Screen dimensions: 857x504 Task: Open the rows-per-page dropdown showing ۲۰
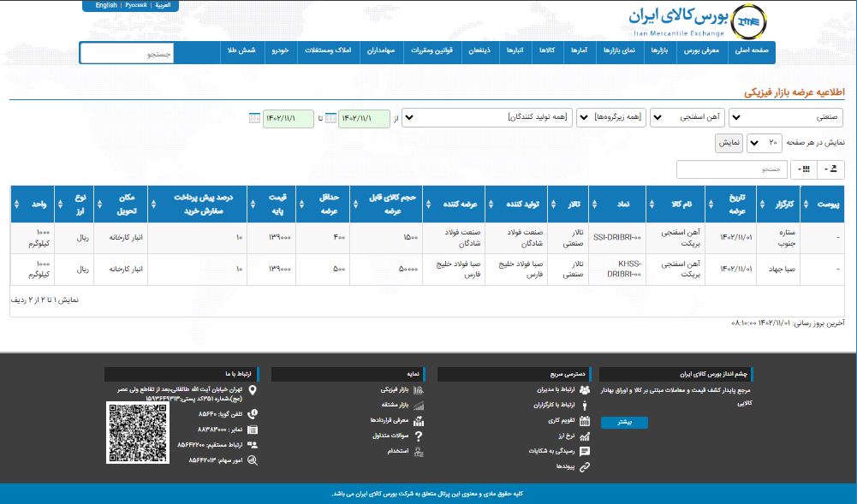764,143
